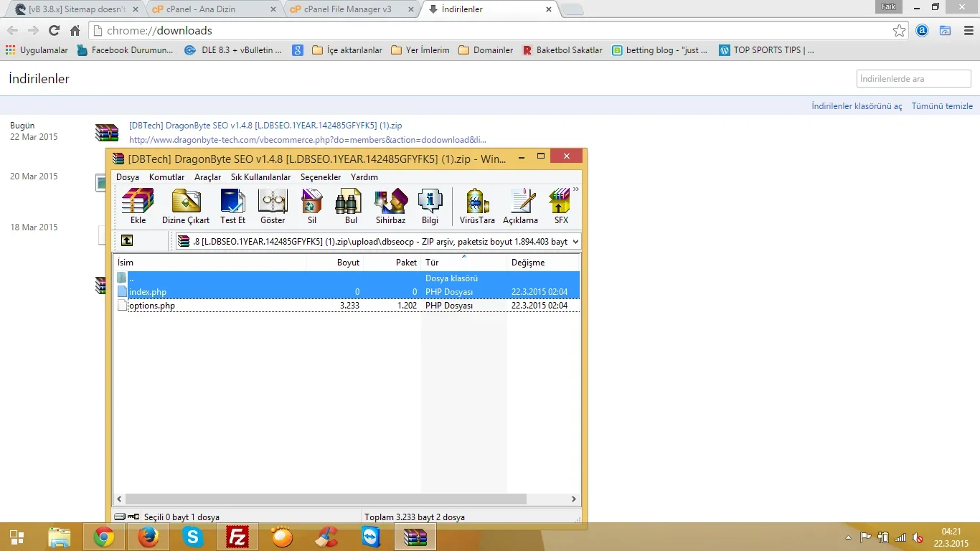Sort files by Tür column
Viewport: 980px width, 551px height.
coord(464,263)
